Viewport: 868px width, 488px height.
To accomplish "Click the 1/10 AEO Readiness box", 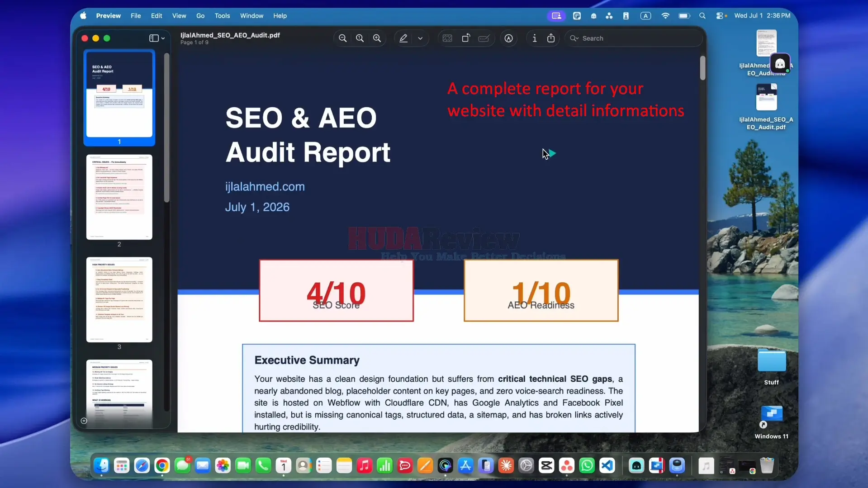I will click(541, 290).
